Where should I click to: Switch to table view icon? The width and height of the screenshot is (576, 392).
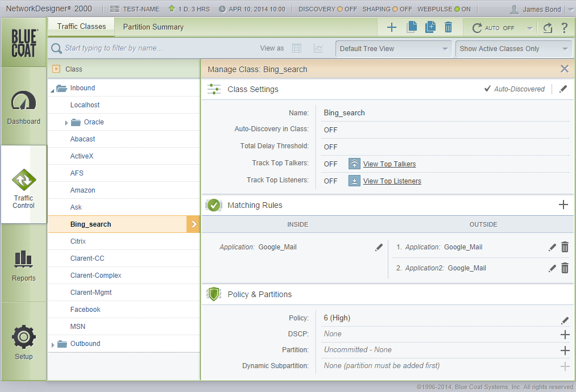(297, 48)
